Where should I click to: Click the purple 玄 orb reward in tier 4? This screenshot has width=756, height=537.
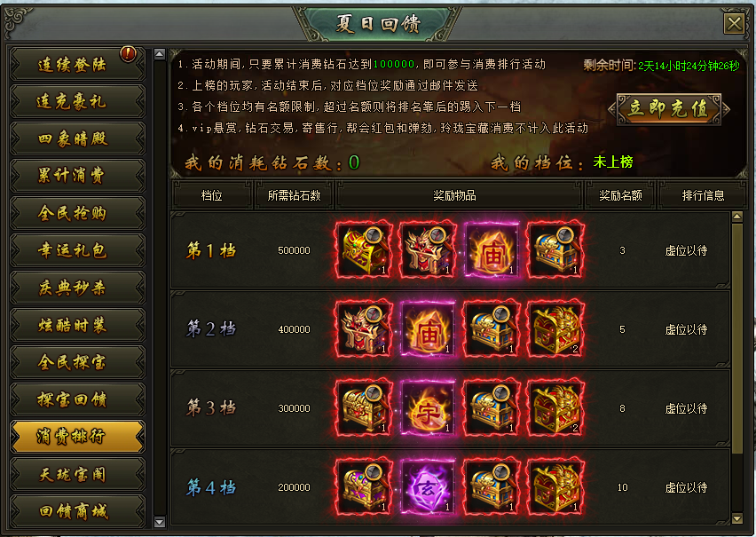pos(428,487)
